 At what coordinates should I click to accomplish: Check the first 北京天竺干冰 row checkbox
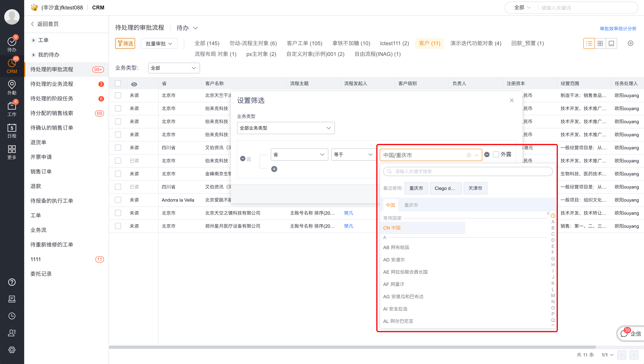click(118, 95)
